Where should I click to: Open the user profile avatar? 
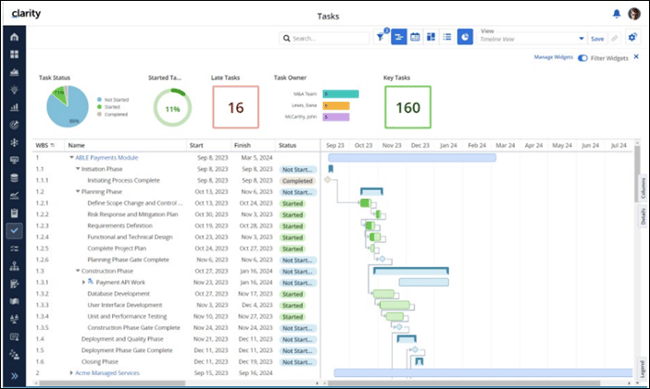(634, 14)
